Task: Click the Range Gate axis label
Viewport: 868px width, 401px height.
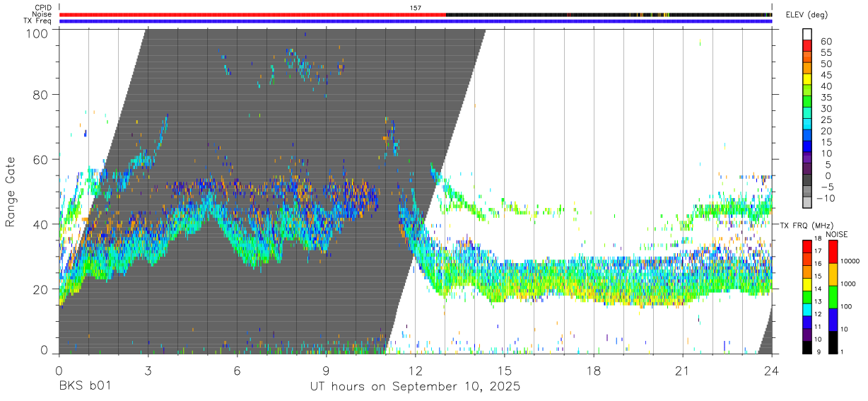Action: point(11,193)
